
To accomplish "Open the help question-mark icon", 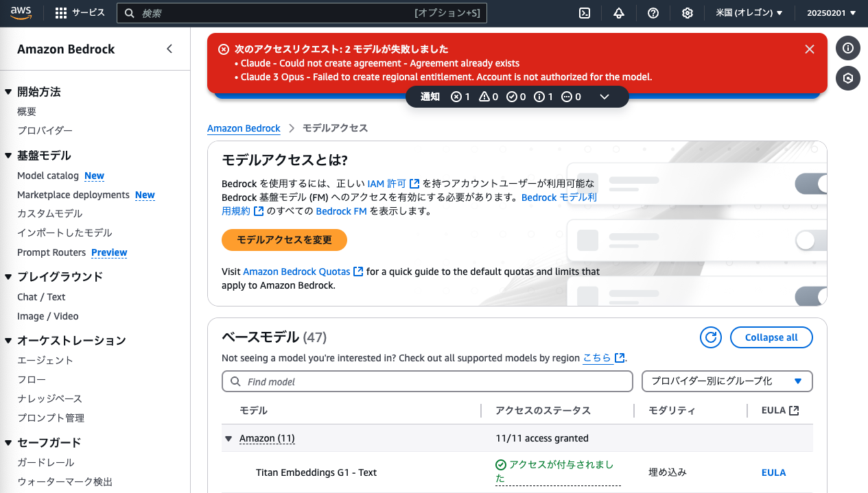I will tap(653, 12).
